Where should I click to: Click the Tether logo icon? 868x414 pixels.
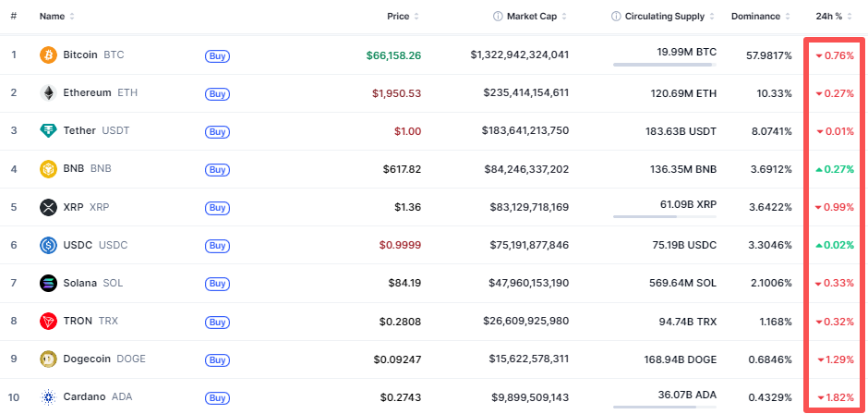[48, 131]
